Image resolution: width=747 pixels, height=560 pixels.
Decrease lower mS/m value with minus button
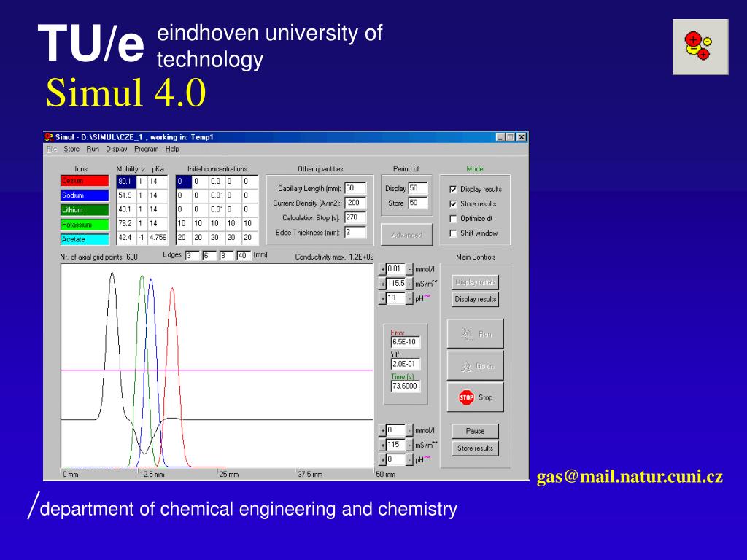pyautogui.click(x=409, y=445)
